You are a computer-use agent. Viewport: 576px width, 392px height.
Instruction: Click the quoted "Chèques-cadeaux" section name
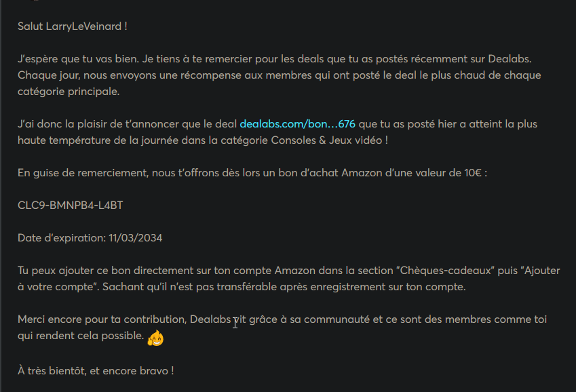click(445, 271)
